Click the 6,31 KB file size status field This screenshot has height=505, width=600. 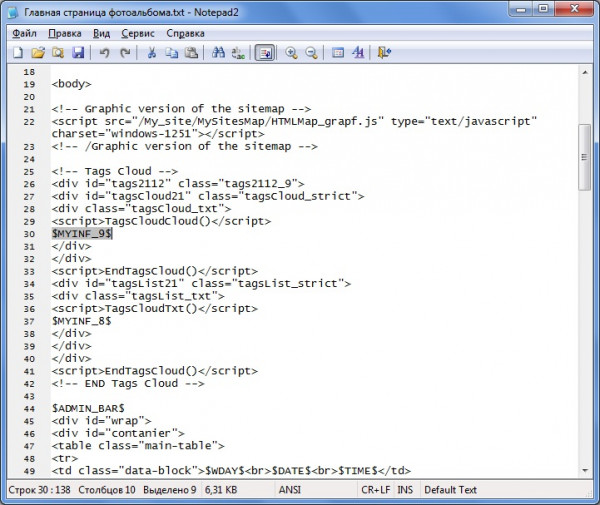pyautogui.click(x=221, y=490)
